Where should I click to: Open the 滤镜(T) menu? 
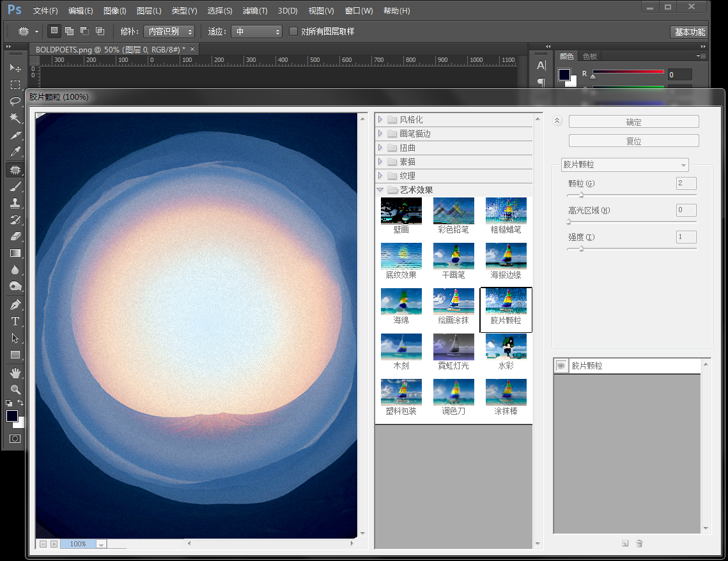pos(255,11)
